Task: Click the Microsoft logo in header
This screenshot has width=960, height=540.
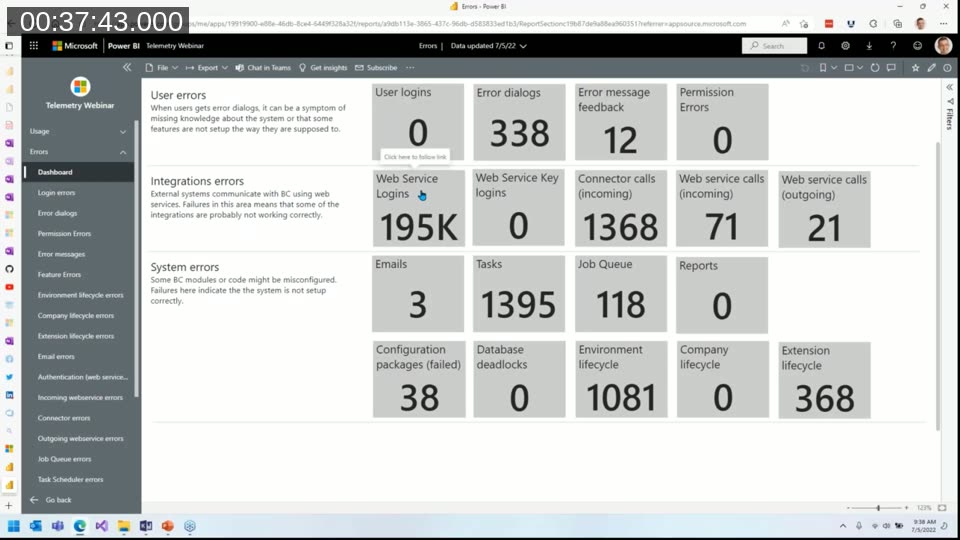Action: pyautogui.click(x=75, y=46)
